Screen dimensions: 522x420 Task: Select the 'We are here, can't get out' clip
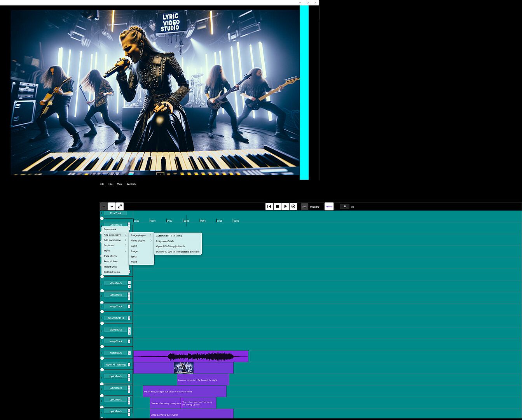[185, 391]
